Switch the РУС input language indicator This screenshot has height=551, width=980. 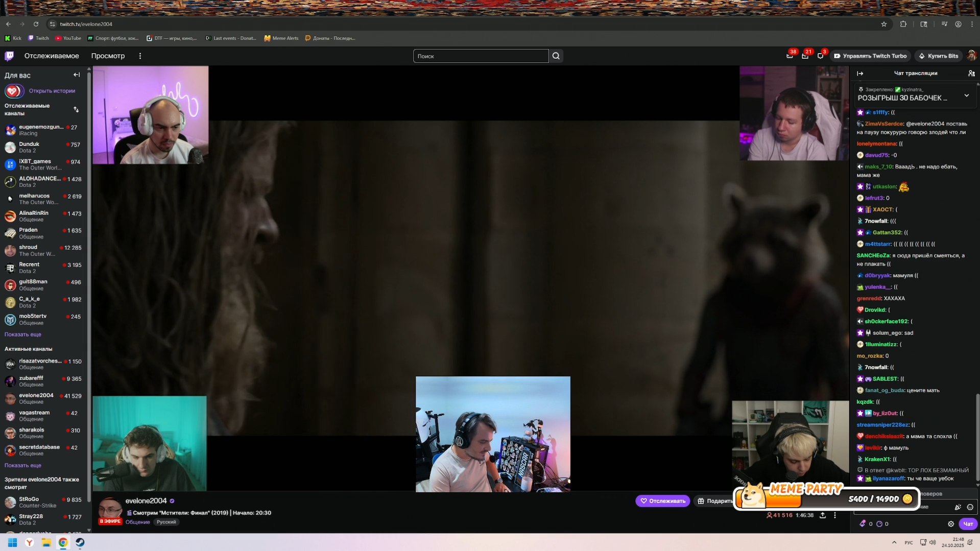909,542
